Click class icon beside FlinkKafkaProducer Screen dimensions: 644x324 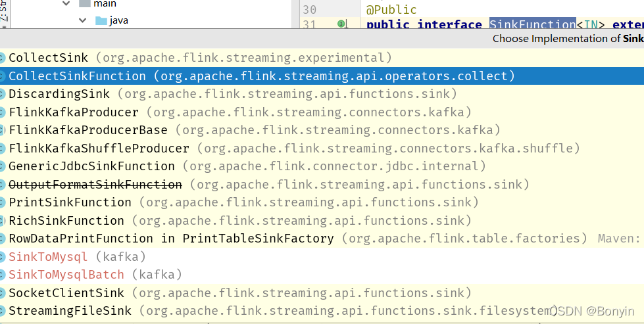[x=2, y=112]
